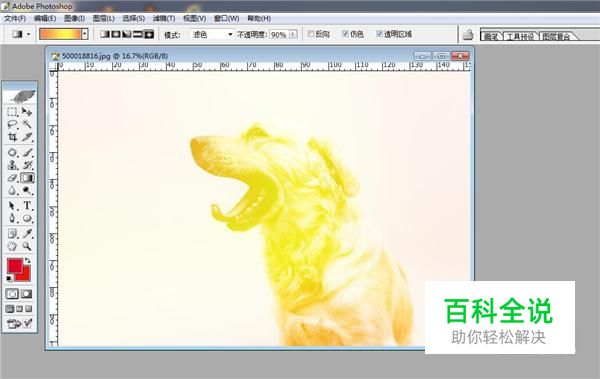Select the Type tool
This screenshot has height=379, width=600.
[27, 206]
